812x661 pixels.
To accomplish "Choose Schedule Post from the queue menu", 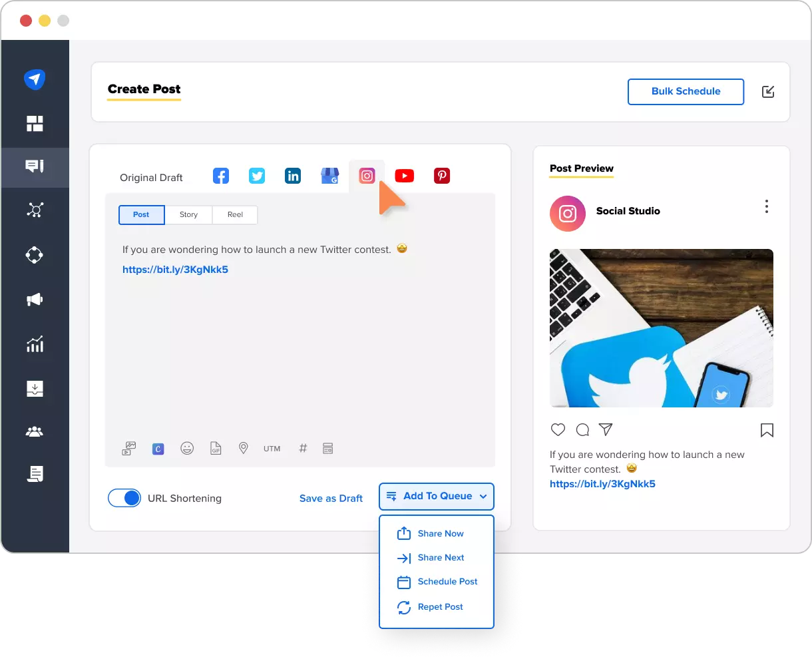I will pos(447,581).
